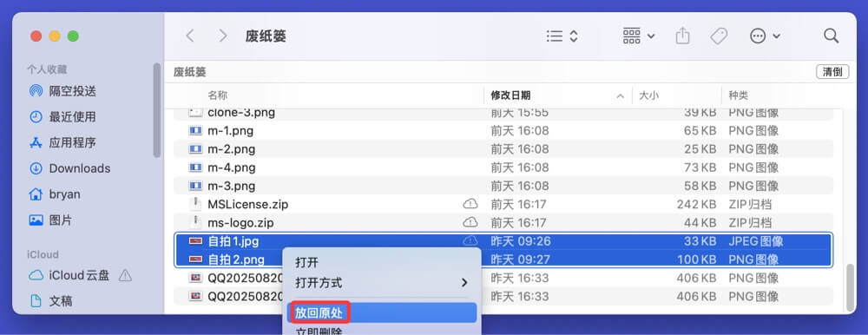Click the file list vertical scrollbar

click(x=851, y=287)
